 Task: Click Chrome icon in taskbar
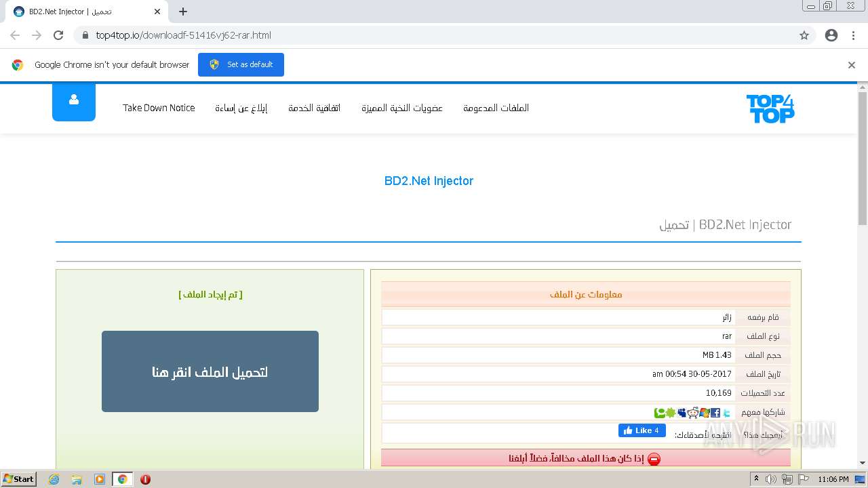pos(123,479)
